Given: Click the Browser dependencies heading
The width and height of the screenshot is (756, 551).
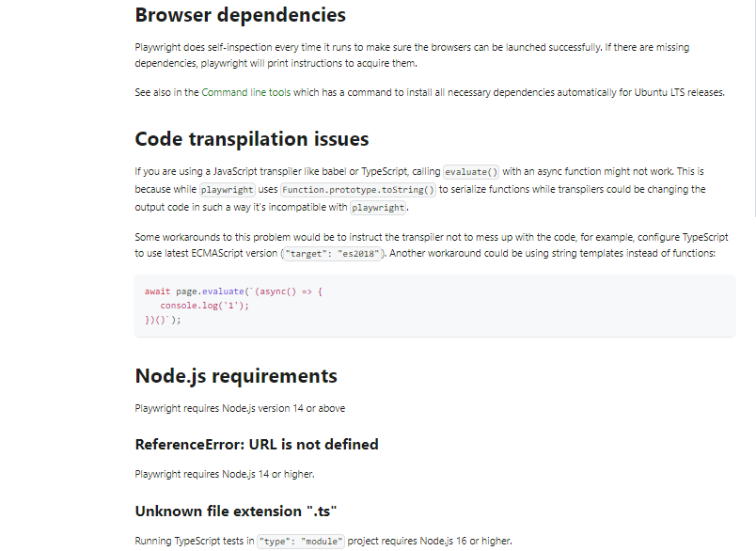Looking at the screenshot, I should pyautogui.click(x=240, y=15).
